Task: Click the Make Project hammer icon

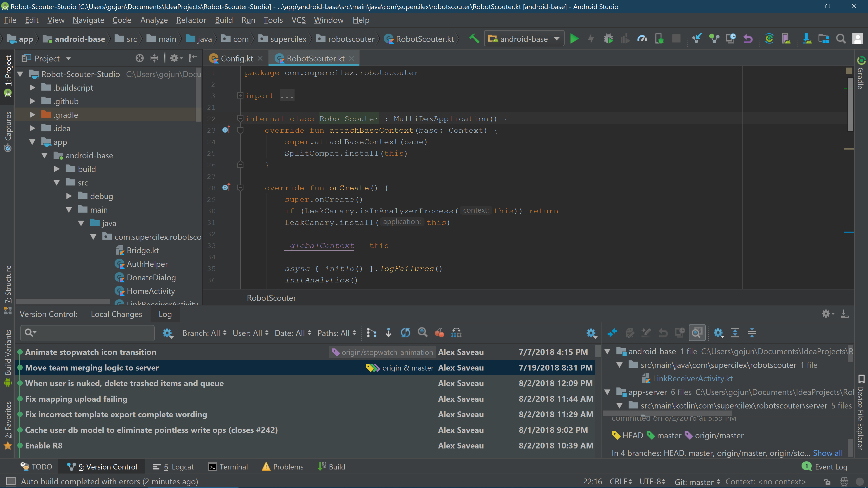Action: [x=474, y=39]
